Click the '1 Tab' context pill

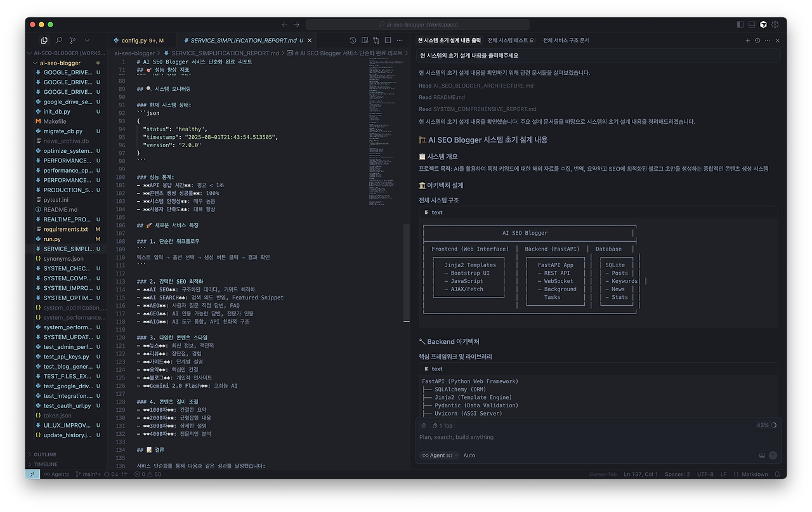point(443,426)
